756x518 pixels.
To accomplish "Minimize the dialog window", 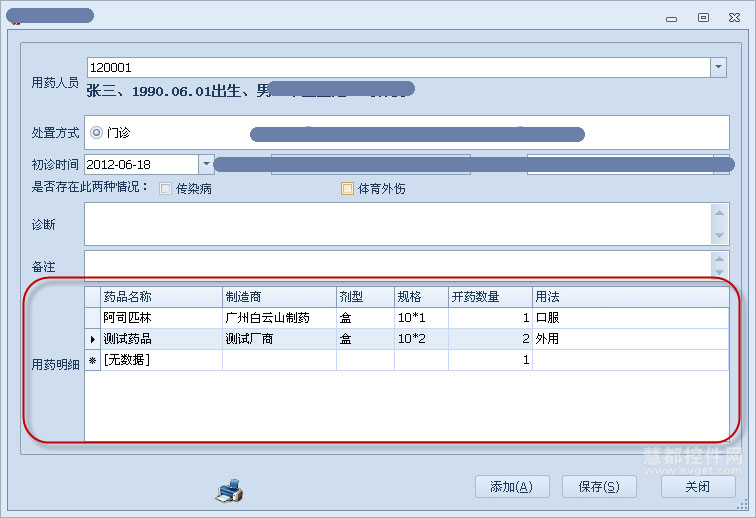I will (672, 19).
